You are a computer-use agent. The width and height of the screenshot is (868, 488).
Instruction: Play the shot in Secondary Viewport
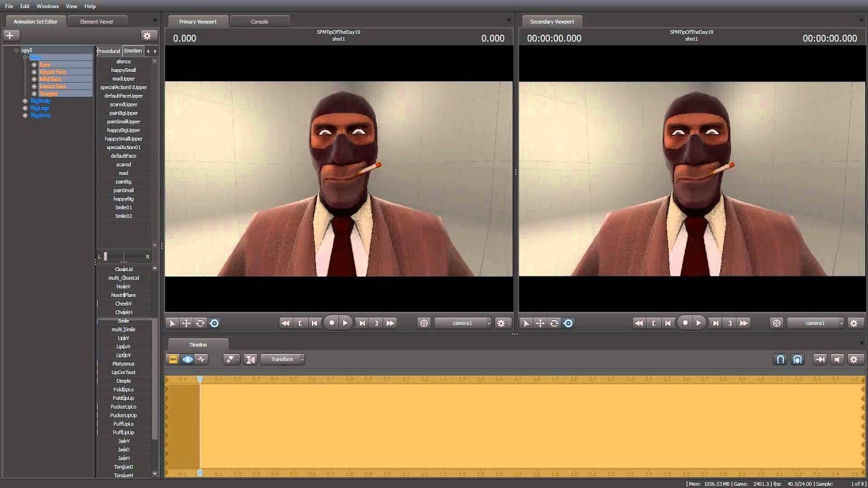[x=698, y=323]
